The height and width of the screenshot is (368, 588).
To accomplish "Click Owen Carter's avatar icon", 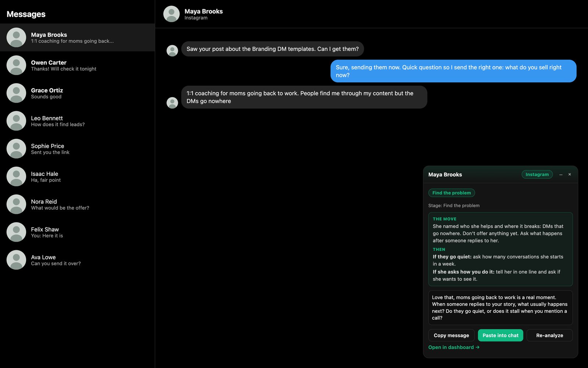I will (16, 65).
